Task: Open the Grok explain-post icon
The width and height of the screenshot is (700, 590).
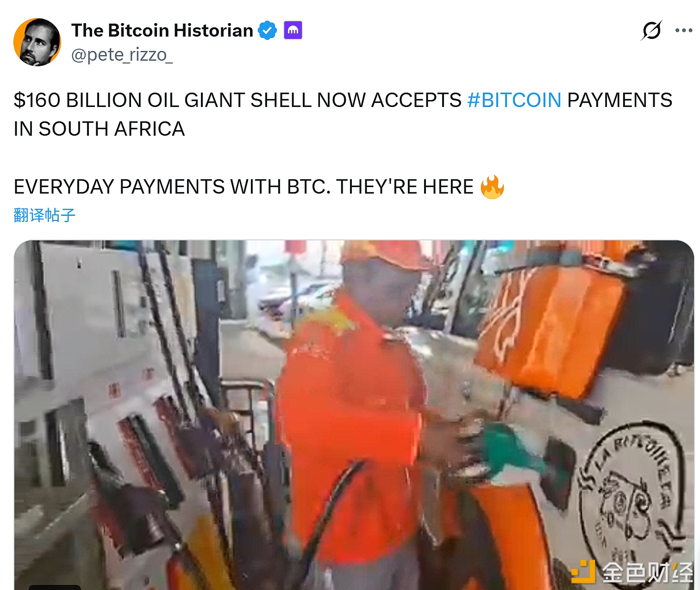Action: tap(652, 31)
